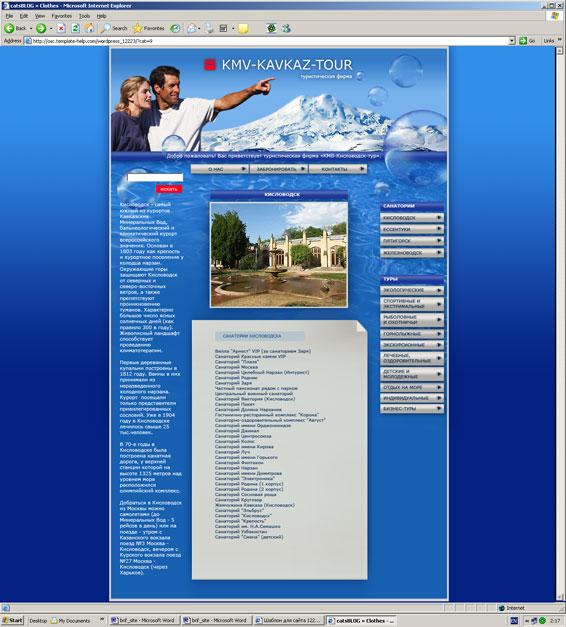The height and width of the screenshot is (627, 566).
Task: Click the Go button beside the address bar
Action: coord(527,41)
